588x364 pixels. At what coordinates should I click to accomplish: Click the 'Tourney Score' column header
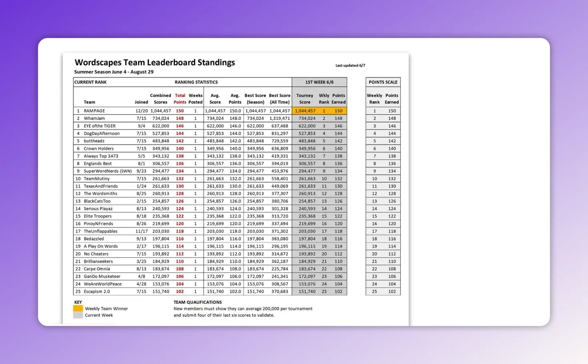305,99
